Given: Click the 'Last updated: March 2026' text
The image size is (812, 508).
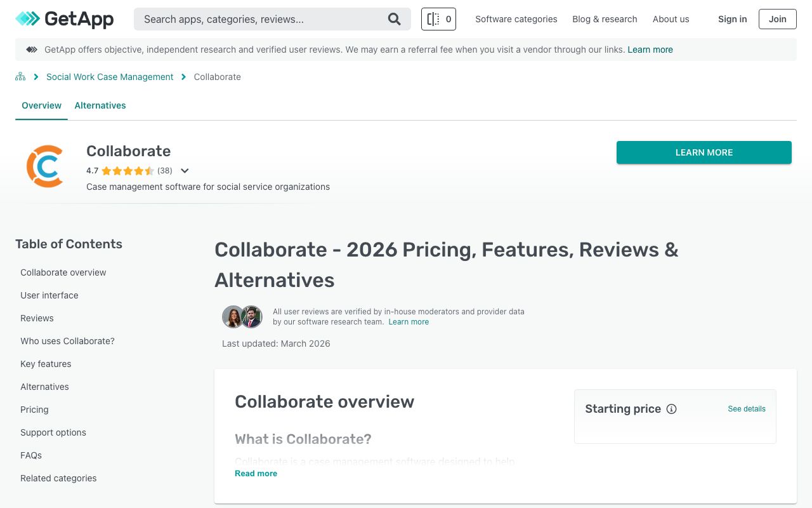Looking at the screenshot, I should [276, 344].
